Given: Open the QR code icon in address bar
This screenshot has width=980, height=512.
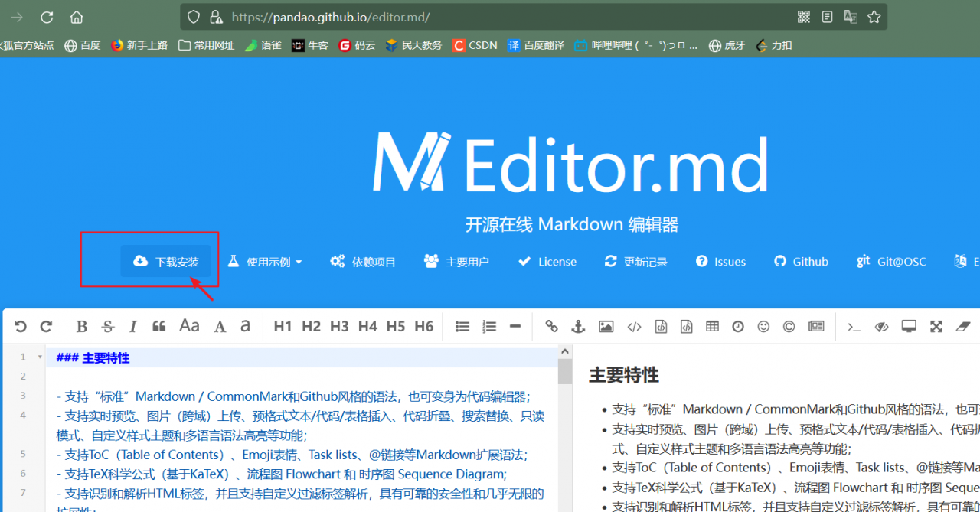Looking at the screenshot, I should pyautogui.click(x=804, y=17).
